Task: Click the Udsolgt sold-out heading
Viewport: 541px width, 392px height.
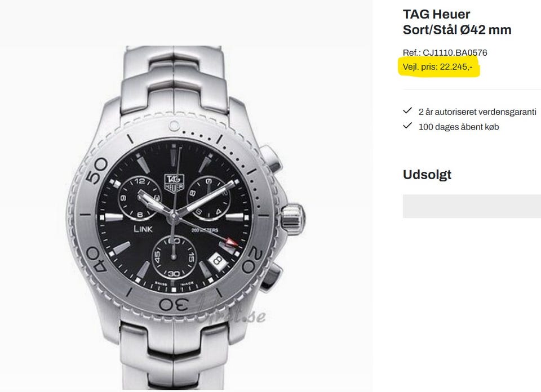Action: click(x=427, y=175)
